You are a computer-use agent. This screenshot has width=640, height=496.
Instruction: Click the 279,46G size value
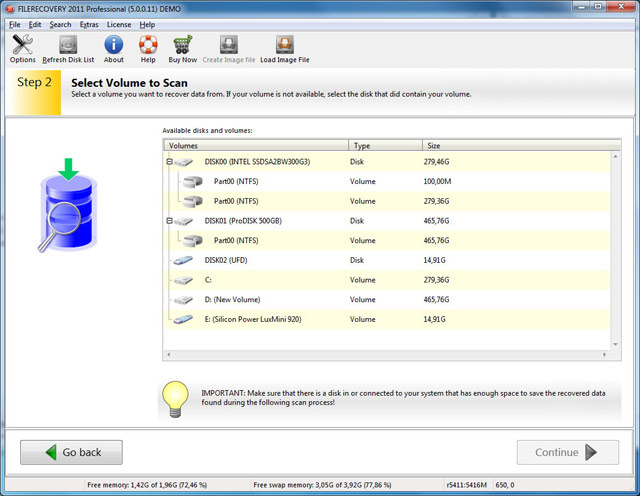[x=436, y=162]
